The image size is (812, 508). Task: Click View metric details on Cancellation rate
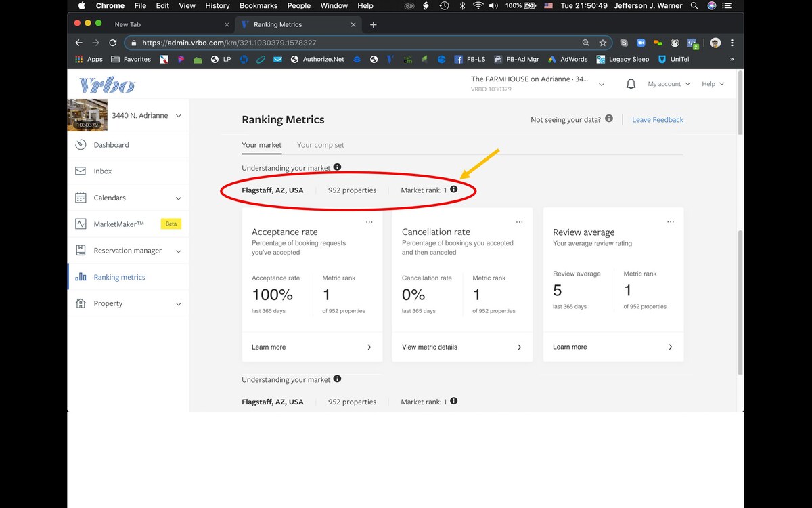pyautogui.click(x=430, y=347)
